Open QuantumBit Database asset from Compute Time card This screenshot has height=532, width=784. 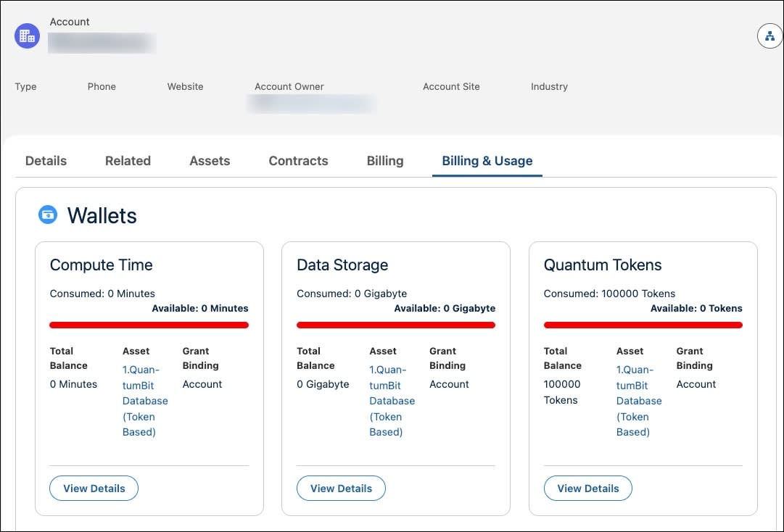145,400
